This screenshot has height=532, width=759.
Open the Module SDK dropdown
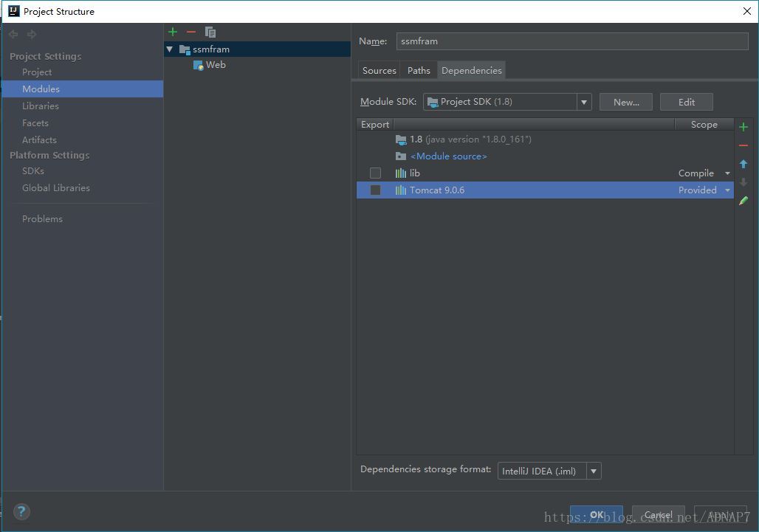584,102
